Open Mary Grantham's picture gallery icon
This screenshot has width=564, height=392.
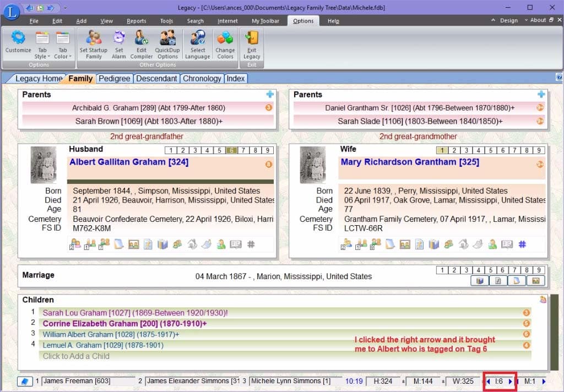[405, 244]
